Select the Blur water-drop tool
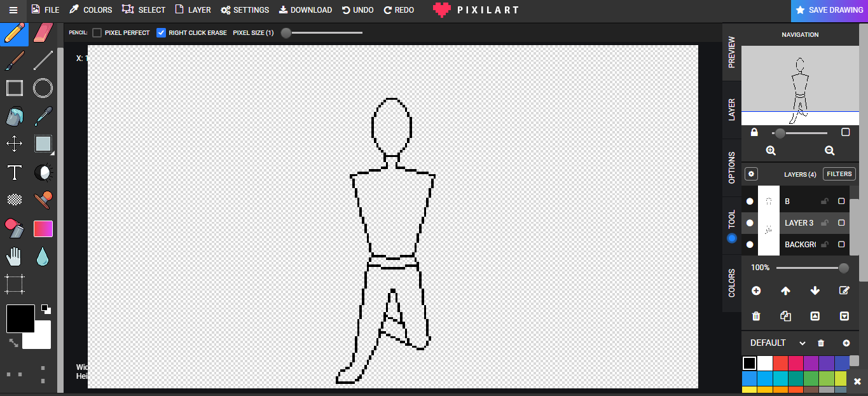Image resolution: width=868 pixels, height=396 pixels. [43, 256]
